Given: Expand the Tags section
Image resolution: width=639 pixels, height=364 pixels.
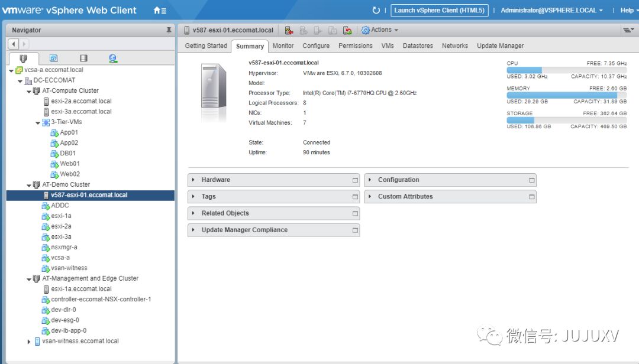Looking at the screenshot, I should pyautogui.click(x=193, y=196).
